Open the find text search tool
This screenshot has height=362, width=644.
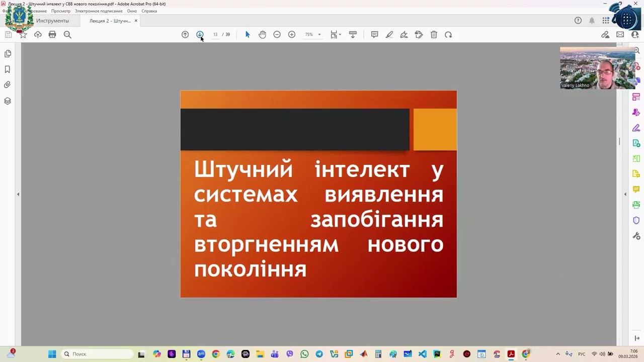tap(67, 35)
